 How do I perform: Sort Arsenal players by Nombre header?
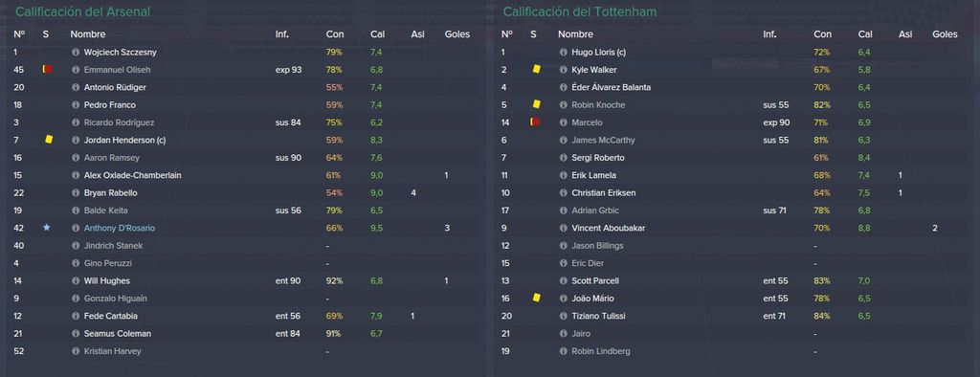pos(88,34)
